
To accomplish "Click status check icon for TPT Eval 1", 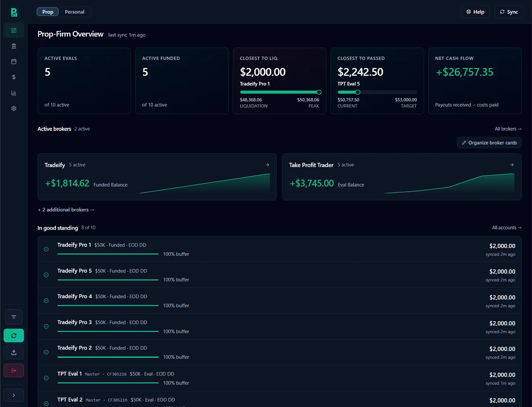I will click(x=46, y=378).
